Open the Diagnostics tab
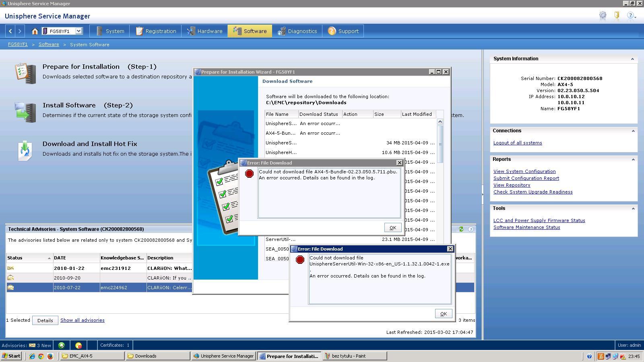The height and width of the screenshot is (362, 644). 297,31
